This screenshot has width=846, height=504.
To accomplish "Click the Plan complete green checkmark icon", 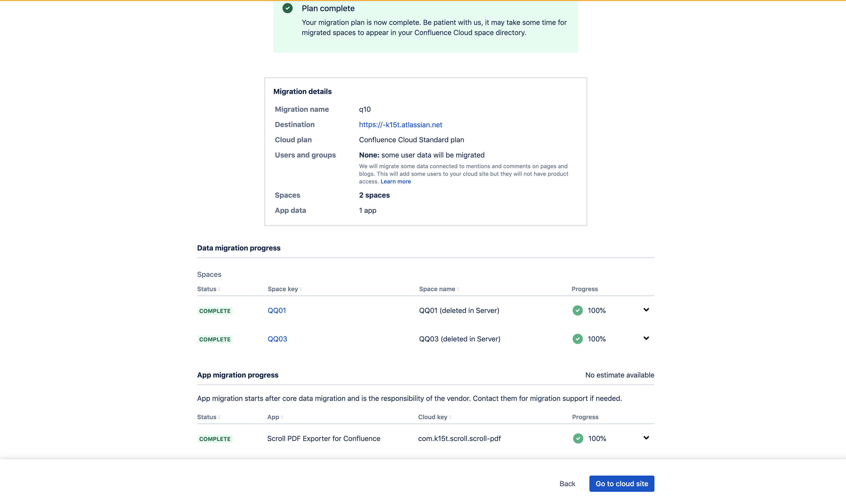I will pyautogui.click(x=287, y=8).
